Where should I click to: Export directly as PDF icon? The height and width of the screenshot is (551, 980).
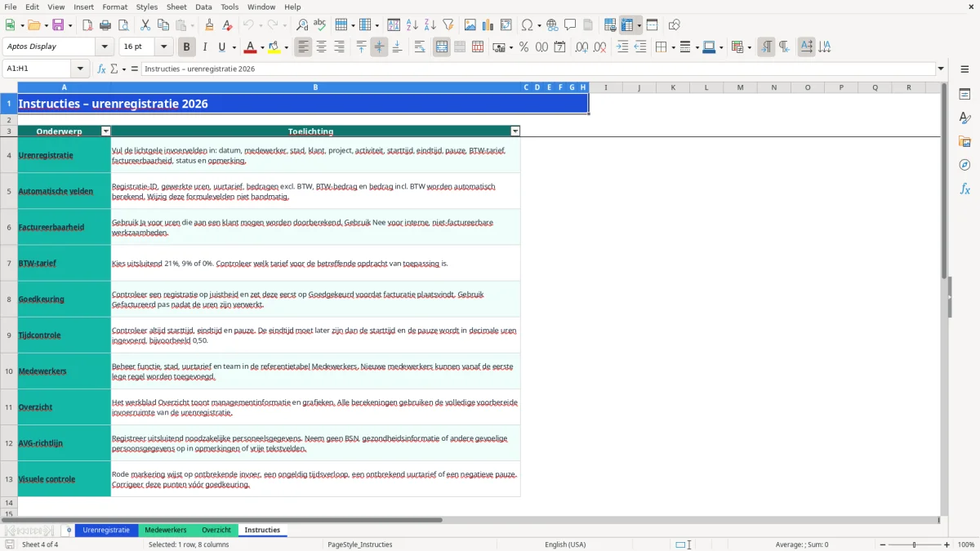click(x=87, y=25)
